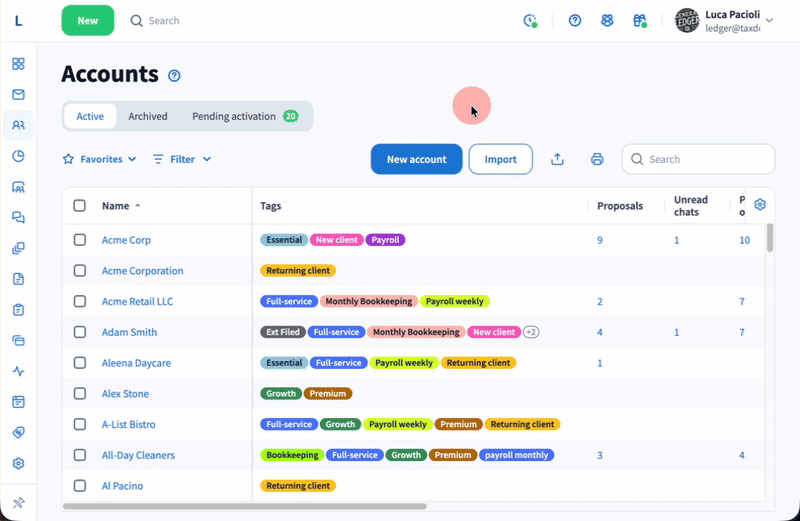Open the dashboard grid icon in sidebar
The height and width of the screenshot is (521, 800).
pos(18,64)
